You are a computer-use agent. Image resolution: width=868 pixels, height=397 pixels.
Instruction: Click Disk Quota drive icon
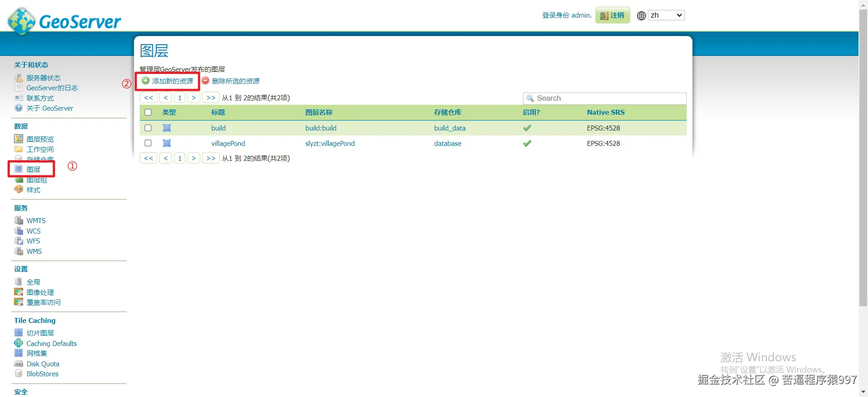pyautogui.click(x=19, y=364)
